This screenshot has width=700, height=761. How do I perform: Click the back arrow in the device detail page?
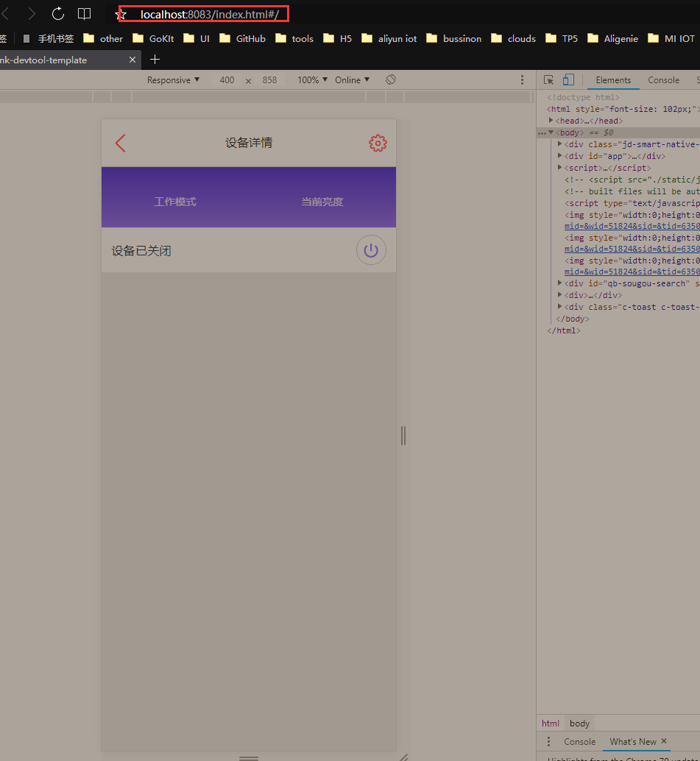point(120,144)
